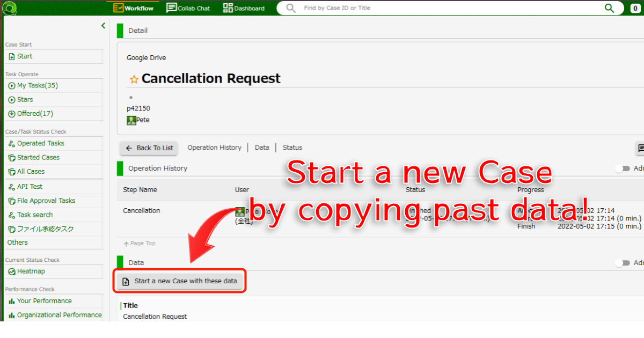Viewport: 644px width, 338px height.
Task: Click the star icon beside Cancellation Request
Action: pos(134,79)
